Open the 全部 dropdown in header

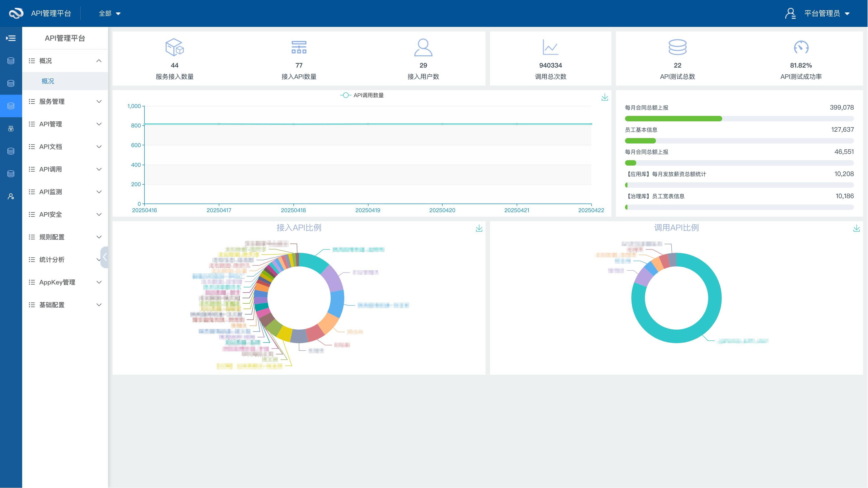[109, 14]
